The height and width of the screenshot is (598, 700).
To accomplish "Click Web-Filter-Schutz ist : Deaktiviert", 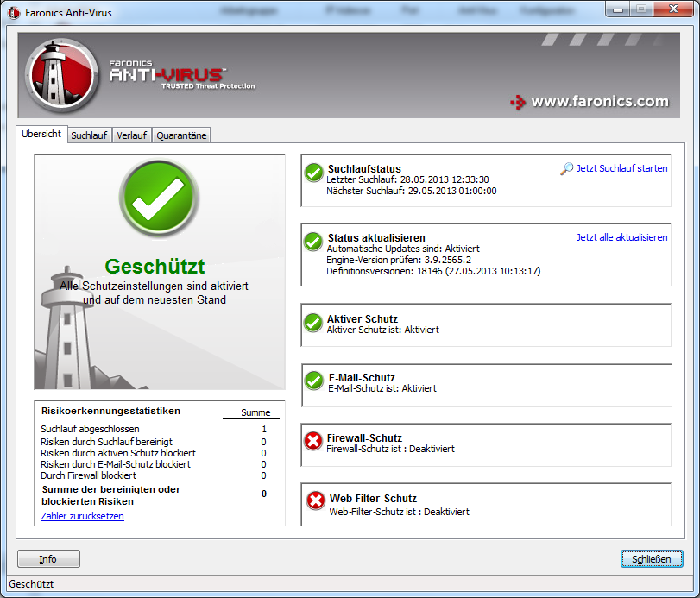I will (399, 512).
